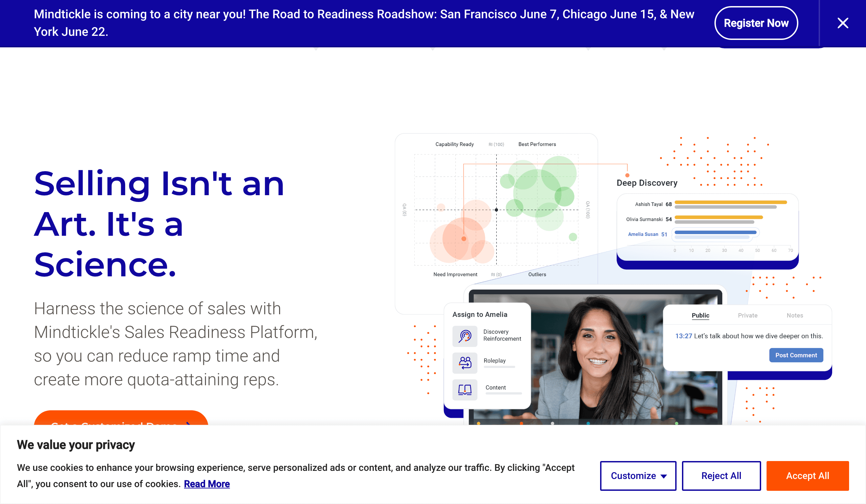This screenshot has width=866, height=504.
Task: Click the Best Performers quadrant label
Action: pos(537,144)
